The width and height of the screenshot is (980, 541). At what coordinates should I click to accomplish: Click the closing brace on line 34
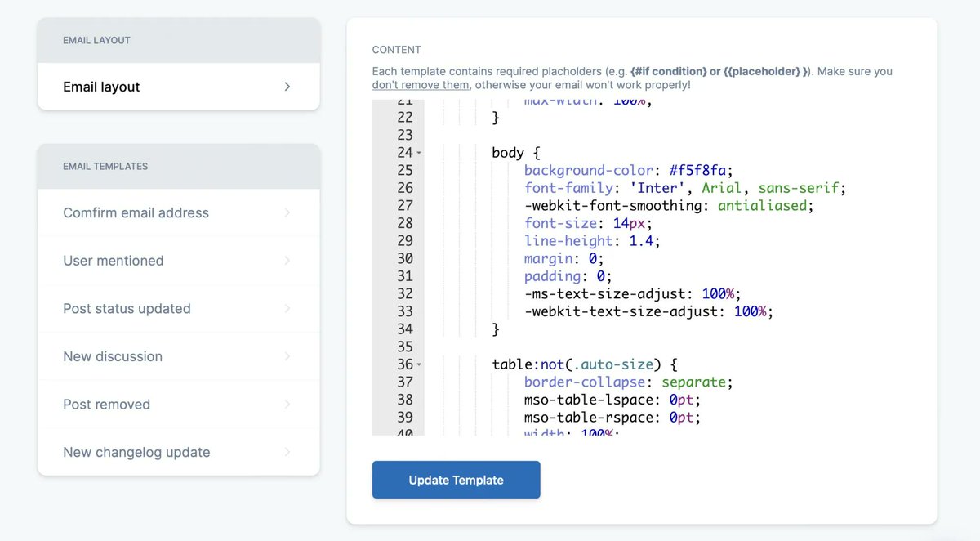(496, 329)
